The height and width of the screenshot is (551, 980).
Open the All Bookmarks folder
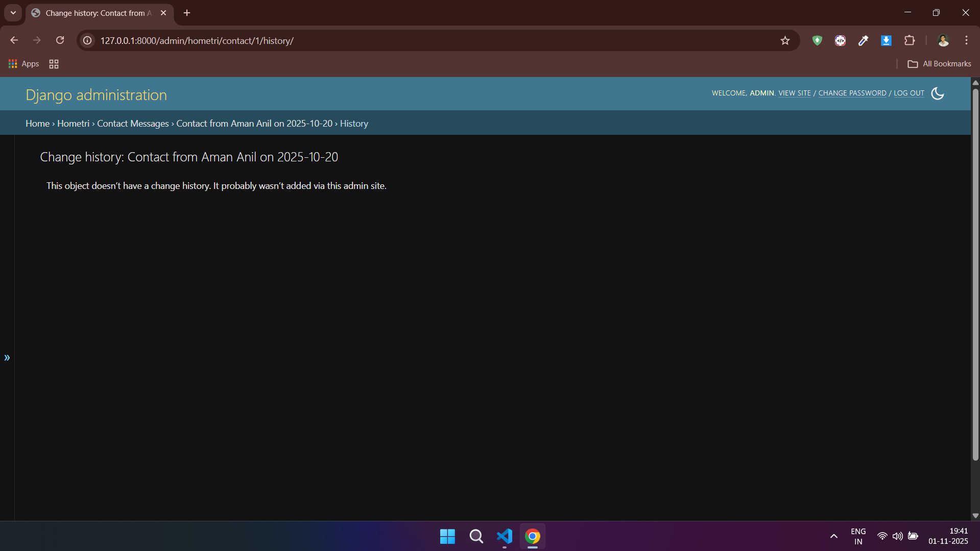(939, 64)
